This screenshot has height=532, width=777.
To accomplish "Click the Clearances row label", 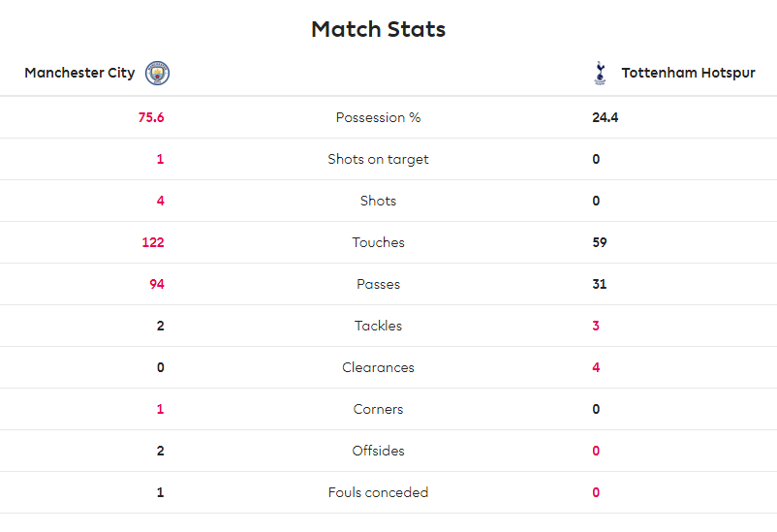I will pos(378,367).
